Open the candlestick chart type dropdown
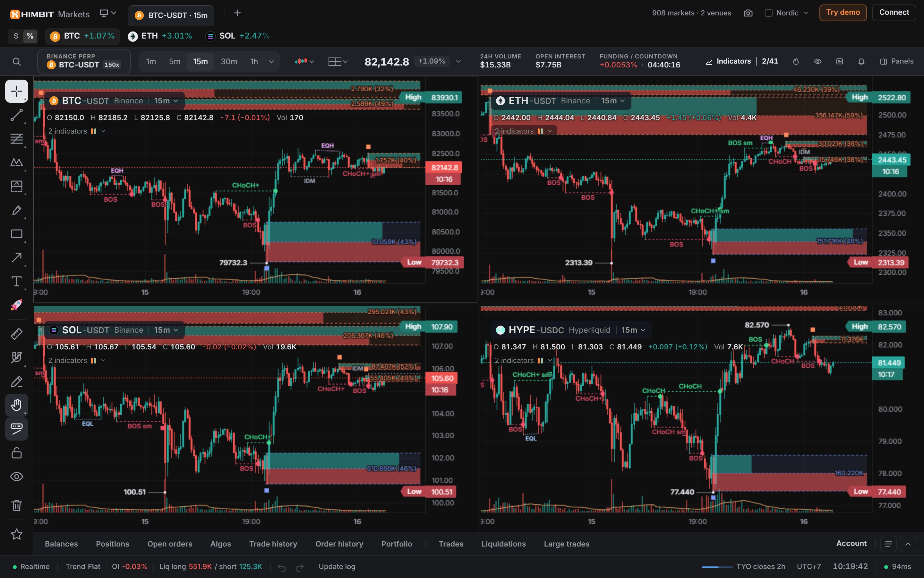Viewport: 924px width, 578px height. tap(304, 62)
